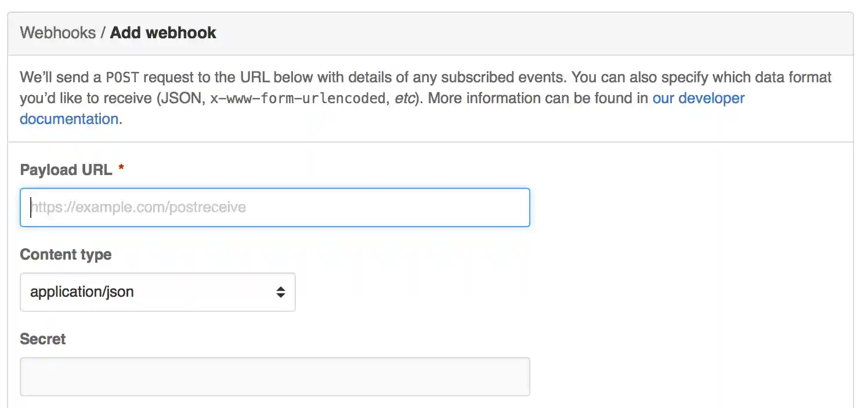This screenshot has height=408, width=868.
Task: Click the Content type label
Action: (x=66, y=254)
